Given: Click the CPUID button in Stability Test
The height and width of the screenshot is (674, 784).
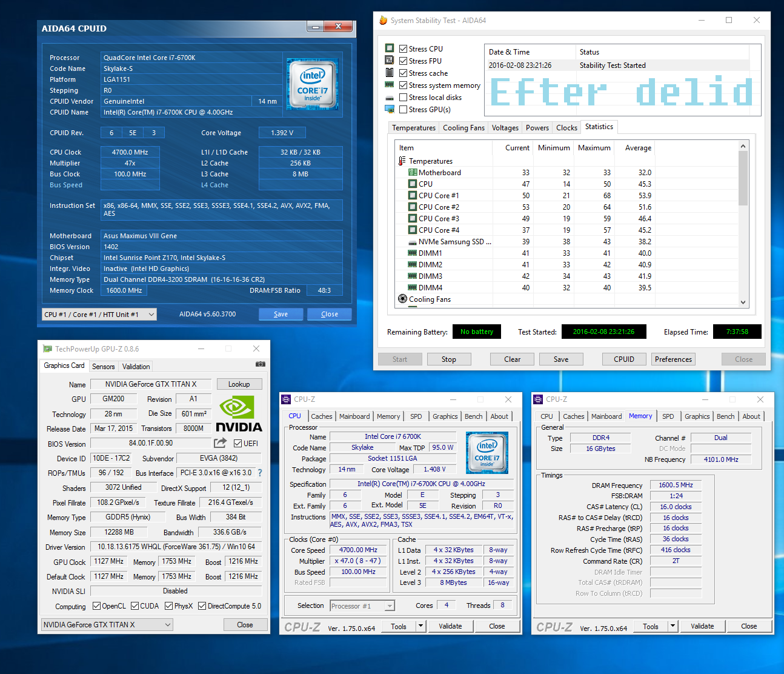Looking at the screenshot, I should [624, 359].
